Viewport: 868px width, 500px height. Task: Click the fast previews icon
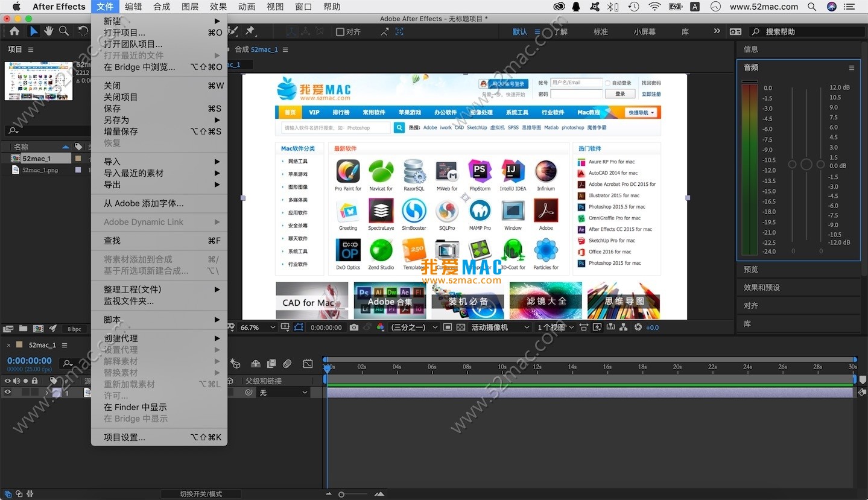[597, 328]
